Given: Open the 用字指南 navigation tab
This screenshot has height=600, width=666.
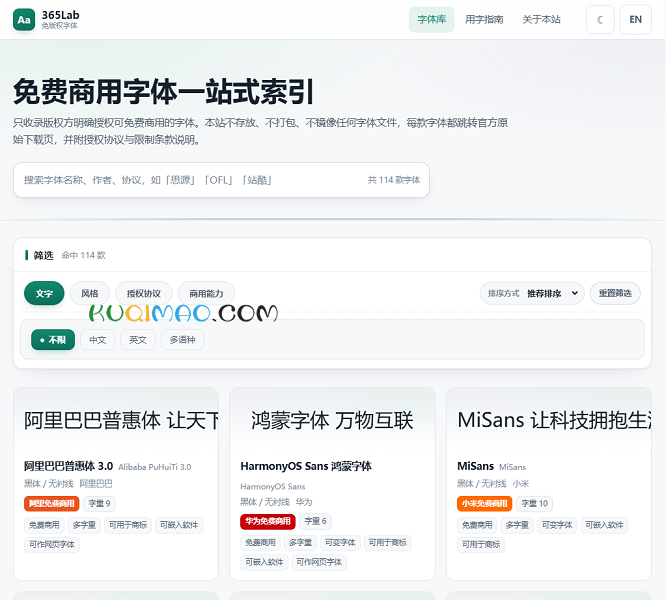Looking at the screenshot, I should click(484, 20).
